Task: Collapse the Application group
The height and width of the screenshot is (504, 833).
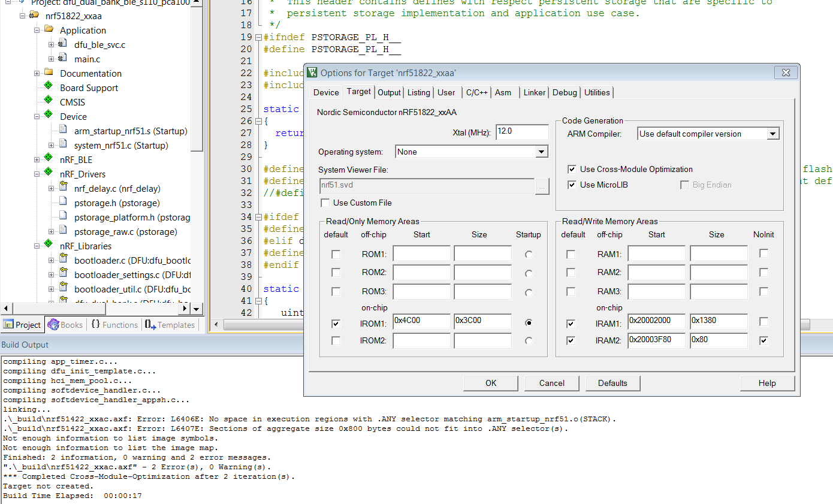Action: pyautogui.click(x=37, y=30)
